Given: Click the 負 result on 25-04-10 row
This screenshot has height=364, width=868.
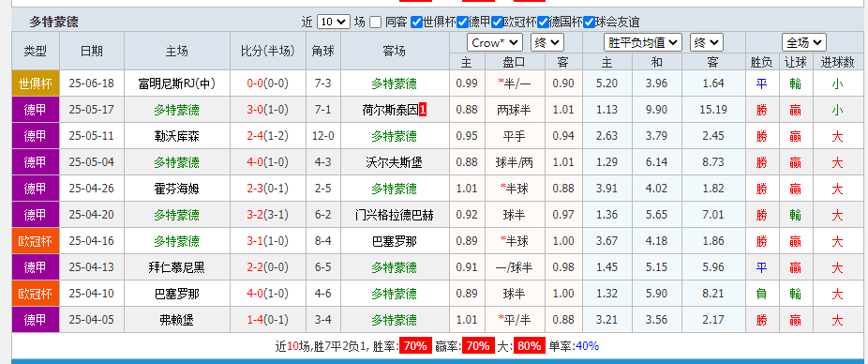Looking at the screenshot, I should (x=762, y=294).
